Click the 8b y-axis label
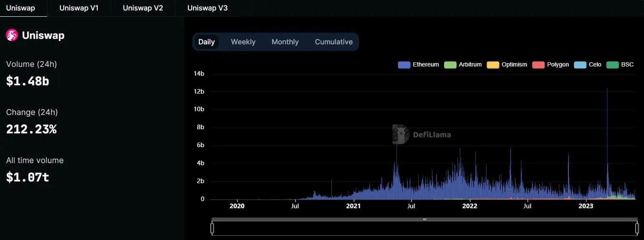 (200, 128)
